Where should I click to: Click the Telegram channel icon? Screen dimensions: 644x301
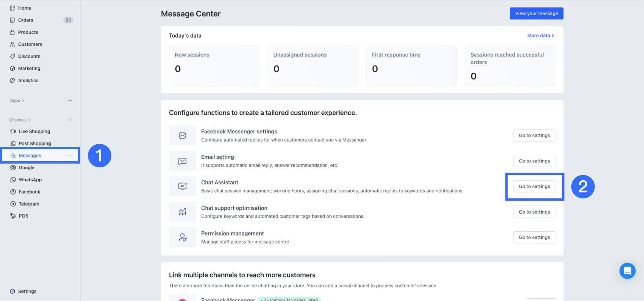click(13, 204)
